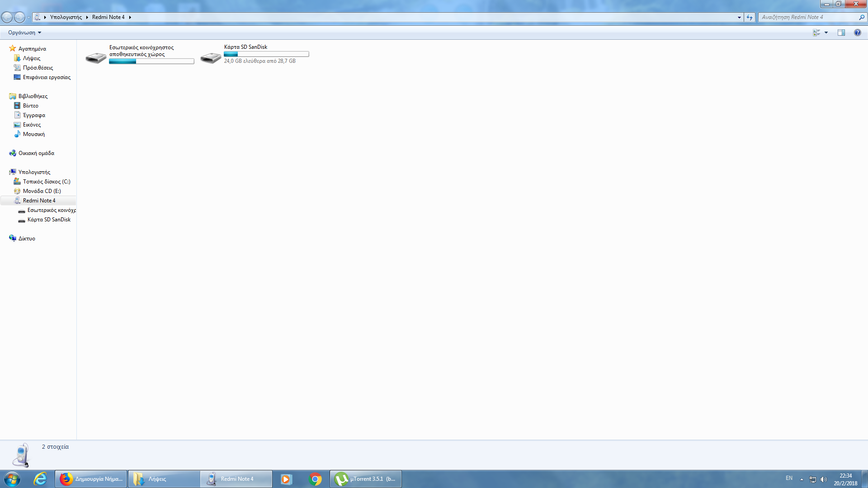Open the internal shared storage drive icon
This screenshot has width=868, height=488.
96,57
